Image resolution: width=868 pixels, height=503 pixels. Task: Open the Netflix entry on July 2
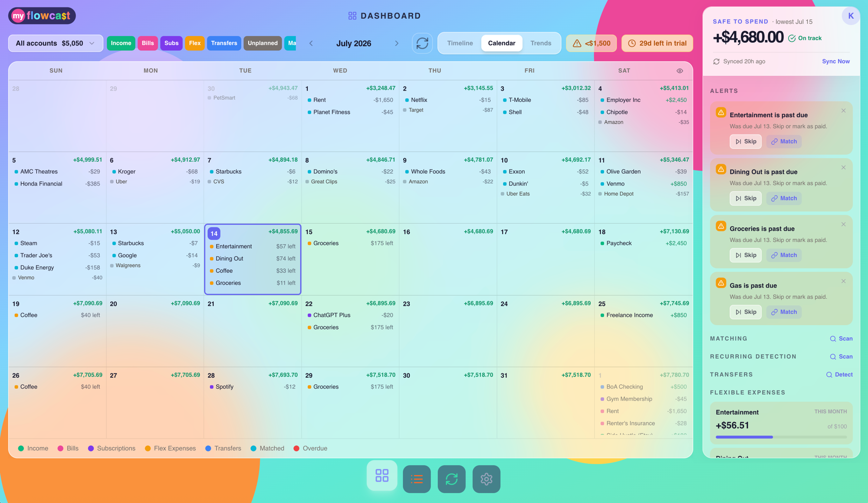448,100
